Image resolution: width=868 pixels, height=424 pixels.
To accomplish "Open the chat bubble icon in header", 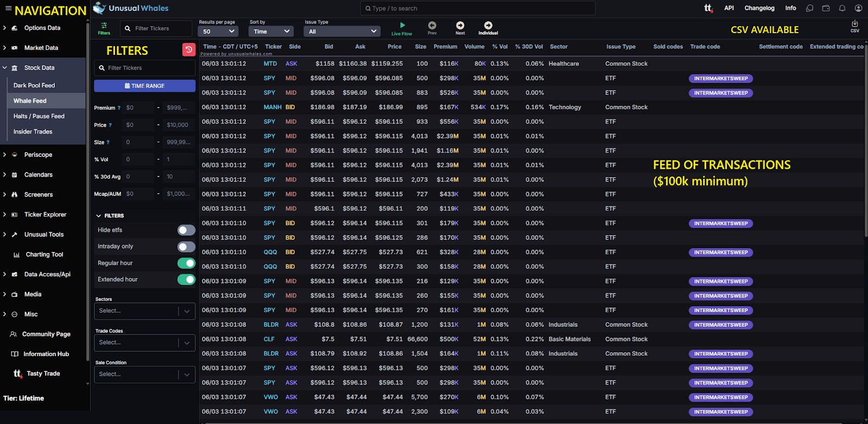I will pyautogui.click(x=809, y=8).
